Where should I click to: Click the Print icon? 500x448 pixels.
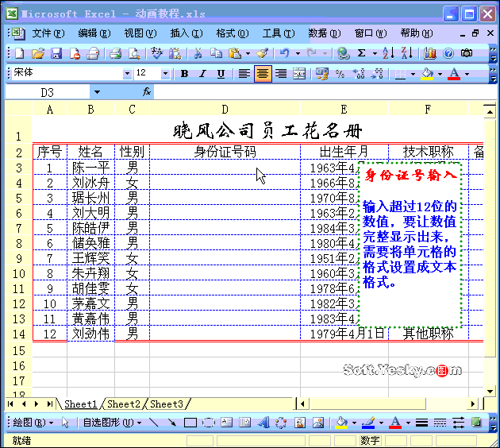pos(115,53)
